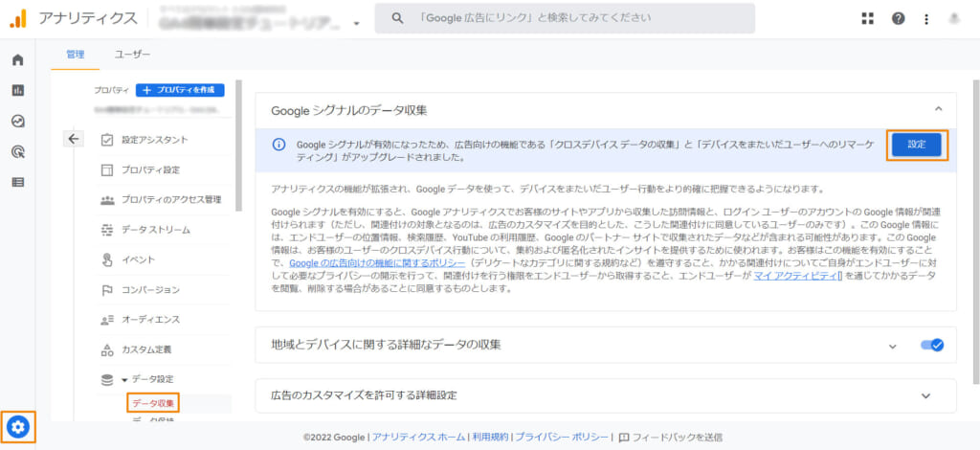
Task: Click the Google シグナルのデータ収集 heading
Action: click(349, 110)
